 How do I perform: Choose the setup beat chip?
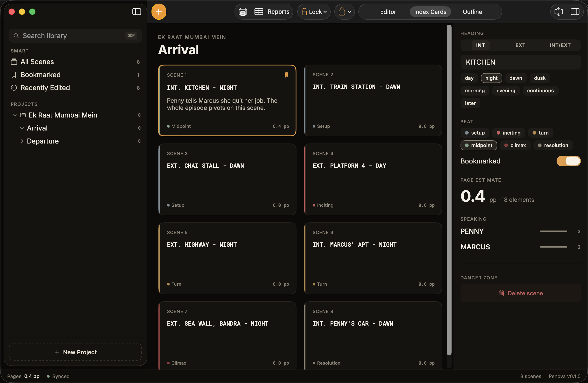475,133
